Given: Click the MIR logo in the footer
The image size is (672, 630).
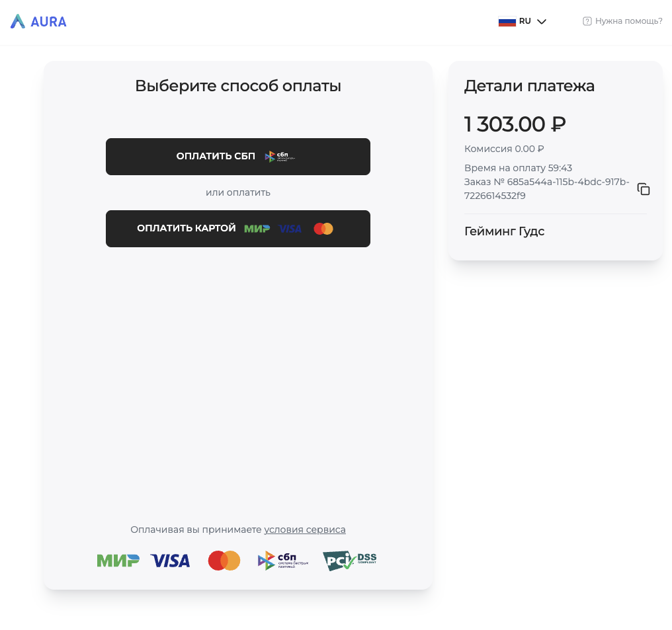Looking at the screenshot, I should click(118, 561).
